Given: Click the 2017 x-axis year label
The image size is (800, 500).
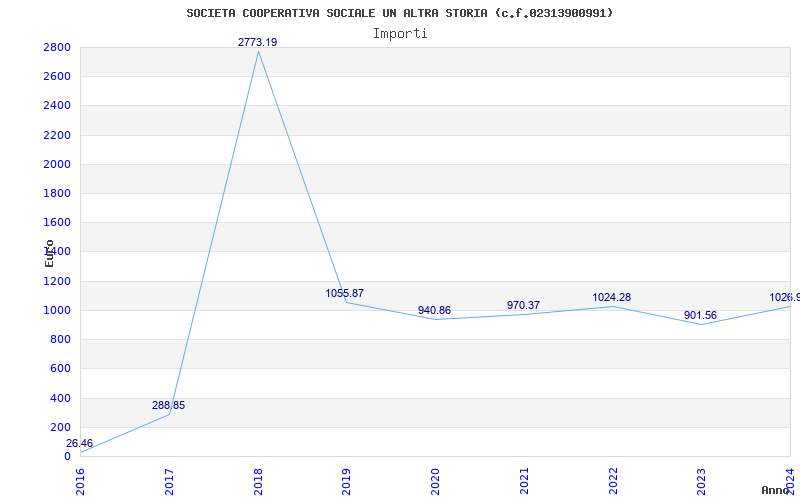Looking at the screenshot, I should (169, 482).
